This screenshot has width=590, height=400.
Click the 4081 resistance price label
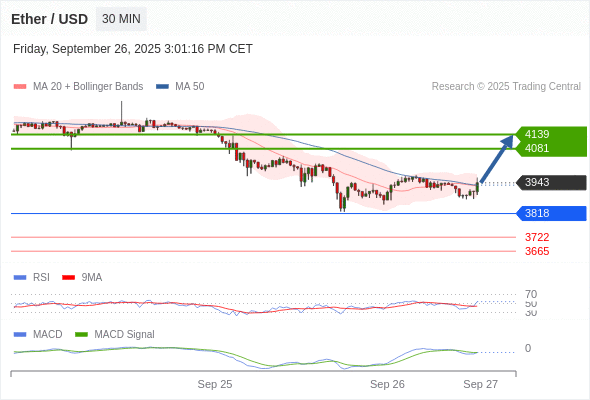[537, 148]
